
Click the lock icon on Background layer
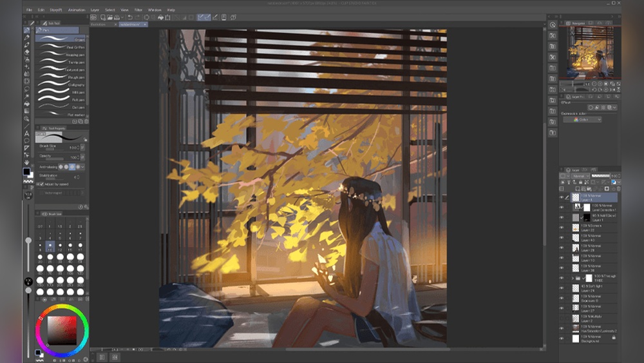click(x=614, y=337)
